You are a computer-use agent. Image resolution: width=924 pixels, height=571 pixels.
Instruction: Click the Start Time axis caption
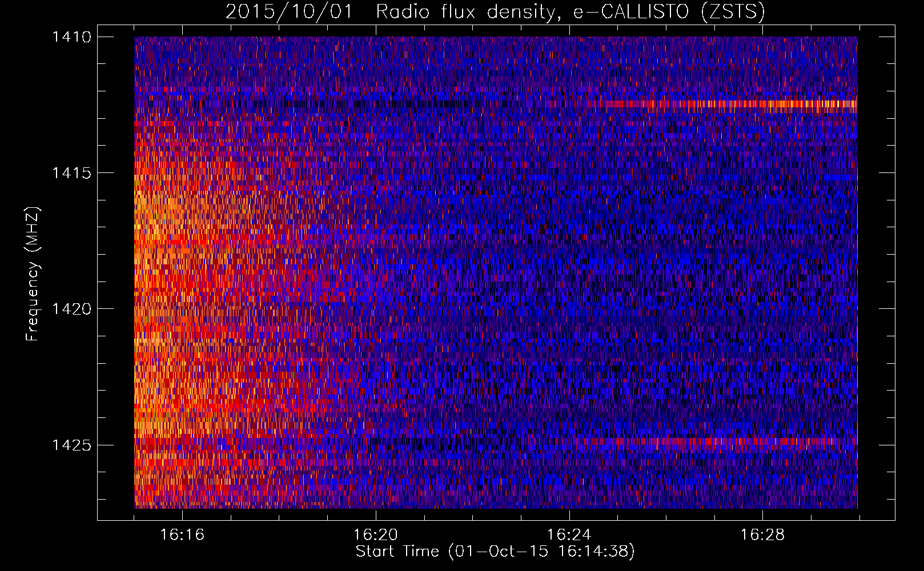[495, 552]
